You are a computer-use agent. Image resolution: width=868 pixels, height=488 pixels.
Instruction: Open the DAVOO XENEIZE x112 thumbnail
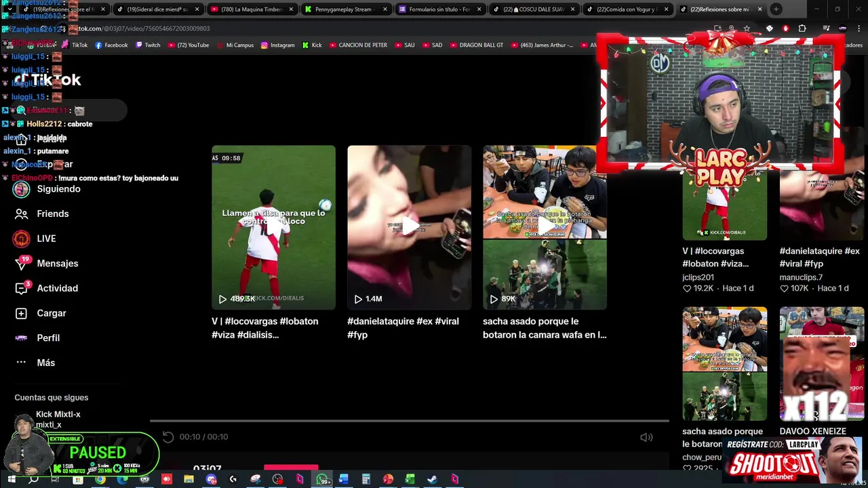(821, 363)
